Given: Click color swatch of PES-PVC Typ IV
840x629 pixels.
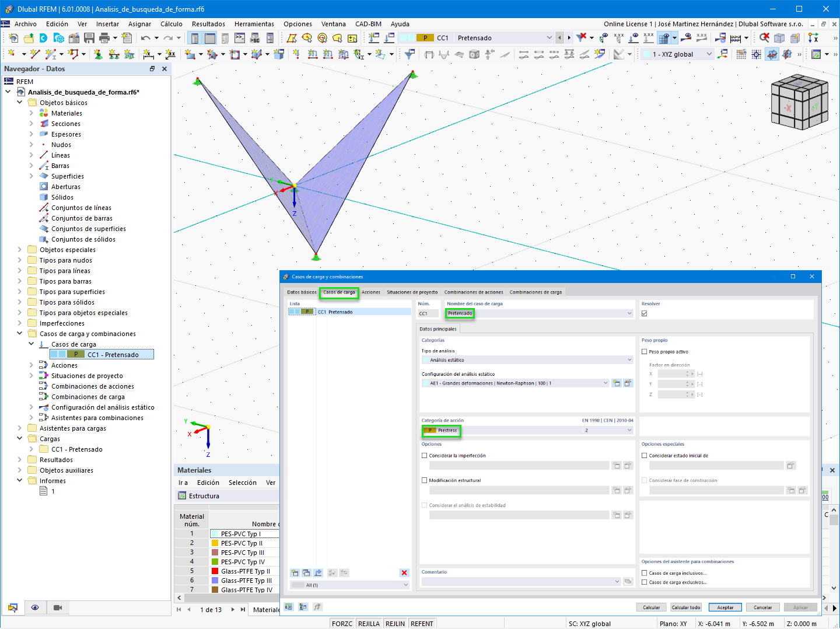Looking at the screenshot, I should 215,562.
